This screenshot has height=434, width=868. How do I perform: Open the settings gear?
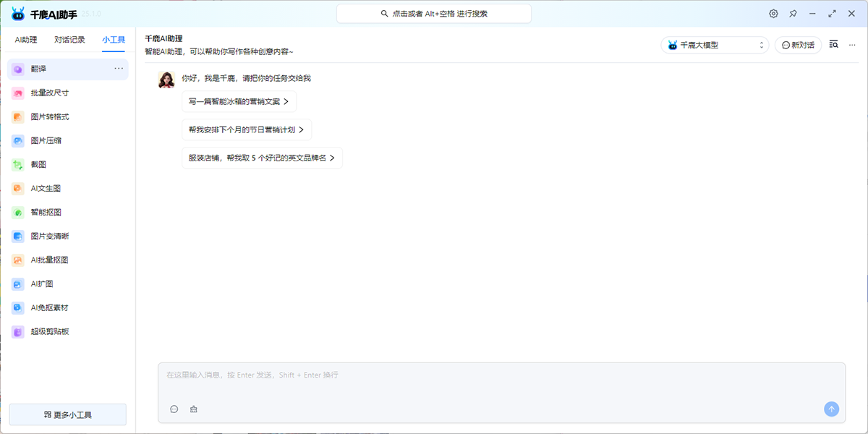[773, 13]
